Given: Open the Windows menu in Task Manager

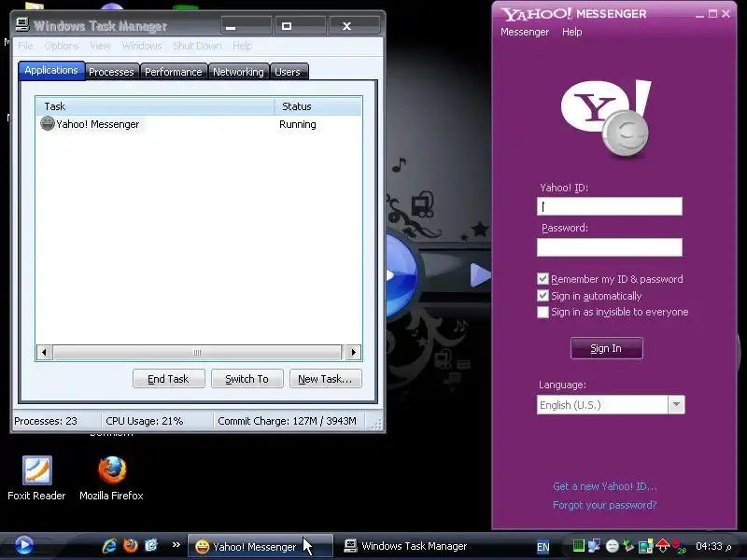Looking at the screenshot, I should [x=142, y=46].
